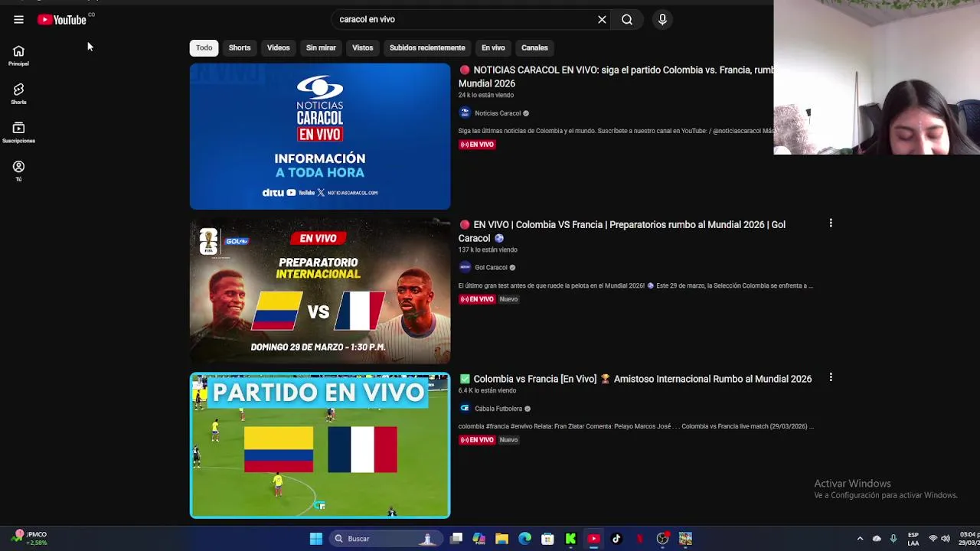Open the network Wi-Fi tray icon

933,539
